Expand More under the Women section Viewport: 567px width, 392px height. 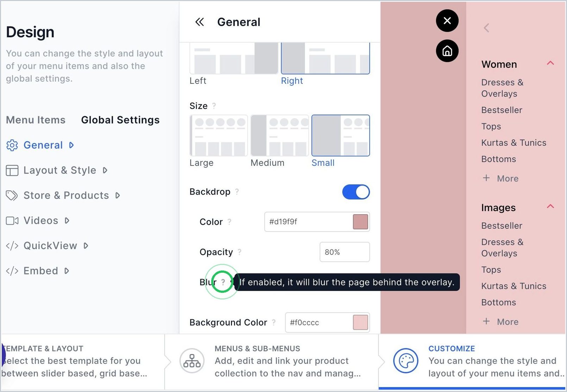pyautogui.click(x=500, y=178)
